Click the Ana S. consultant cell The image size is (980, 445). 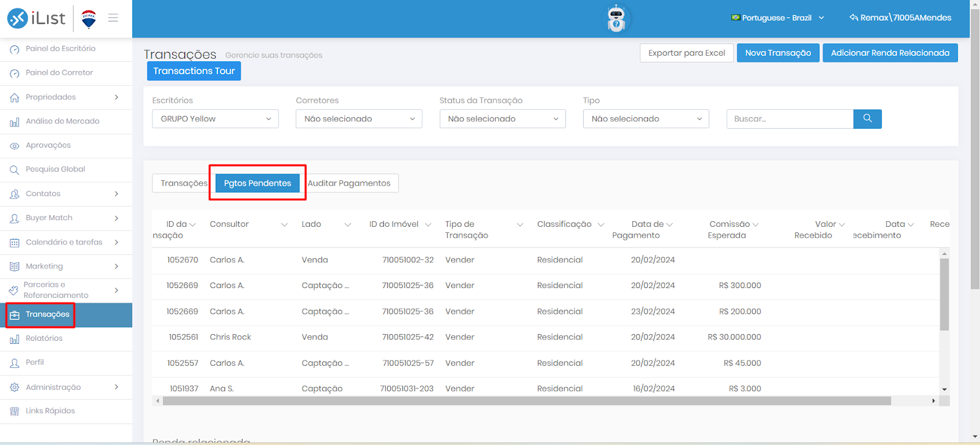coord(222,389)
